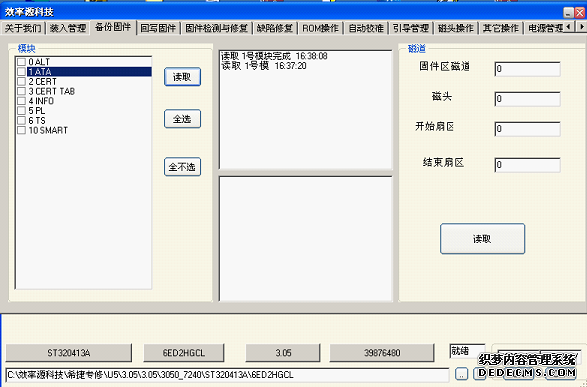The height and width of the screenshot is (387, 587).
Task: Open the 自动校准 tab
Action: (366, 28)
